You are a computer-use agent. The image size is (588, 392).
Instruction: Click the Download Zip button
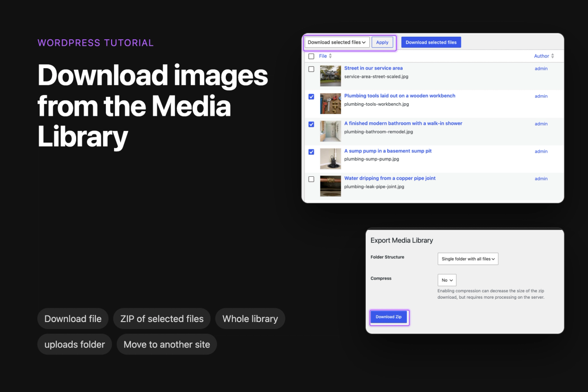[x=388, y=317]
